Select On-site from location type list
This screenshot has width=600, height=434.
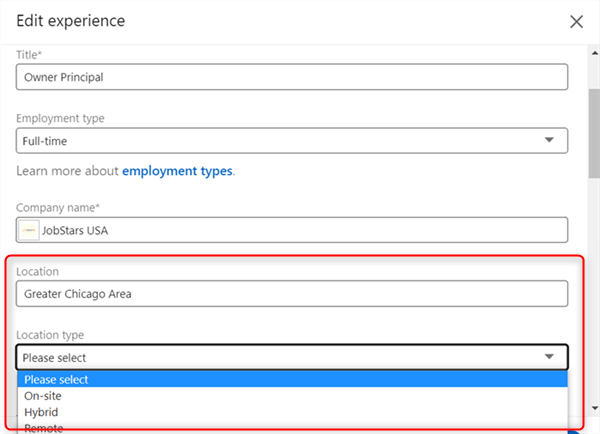pyautogui.click(x=45, y=396)
